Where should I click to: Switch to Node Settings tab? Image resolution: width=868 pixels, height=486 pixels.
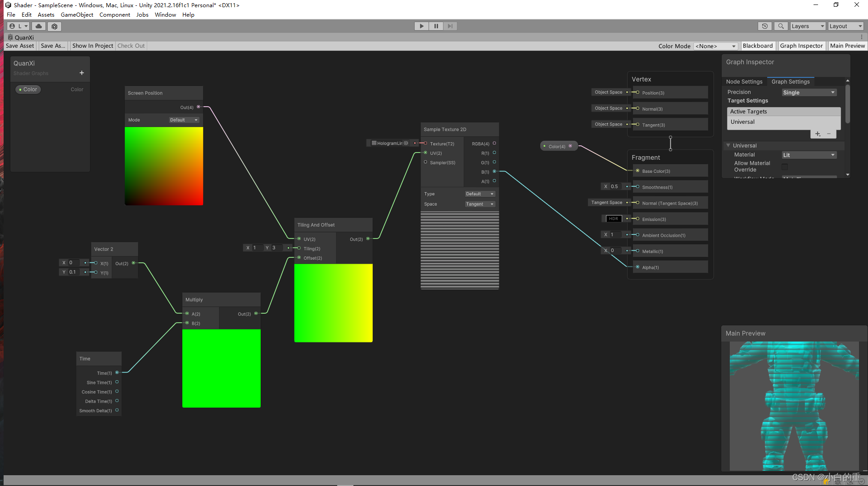[x=744, y=81]
